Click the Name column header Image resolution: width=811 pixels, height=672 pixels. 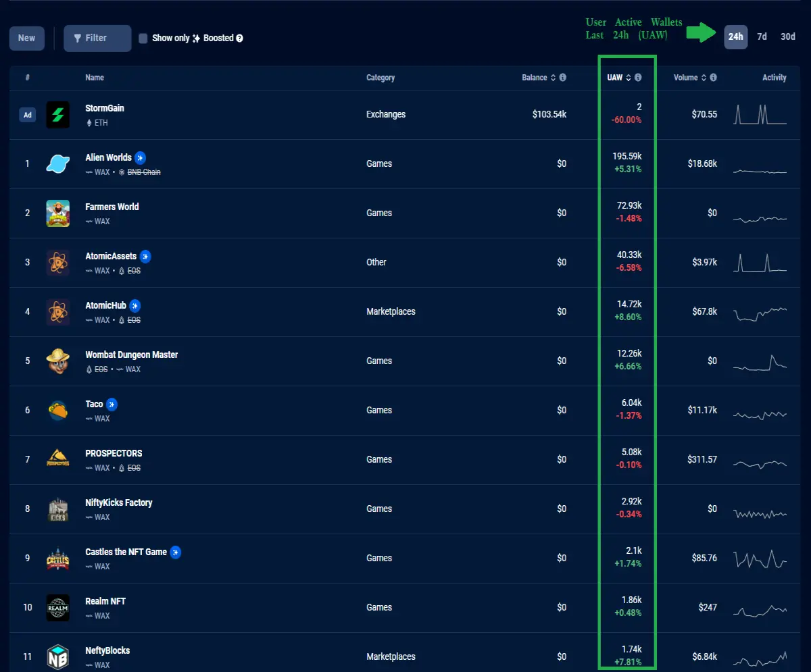pyautogui.click(x=95, y=78)
